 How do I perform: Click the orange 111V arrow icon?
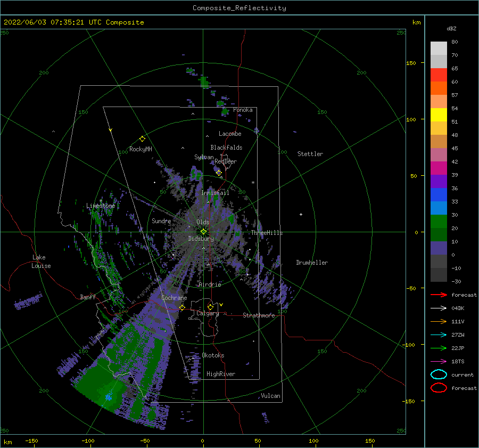pos(439,321)
